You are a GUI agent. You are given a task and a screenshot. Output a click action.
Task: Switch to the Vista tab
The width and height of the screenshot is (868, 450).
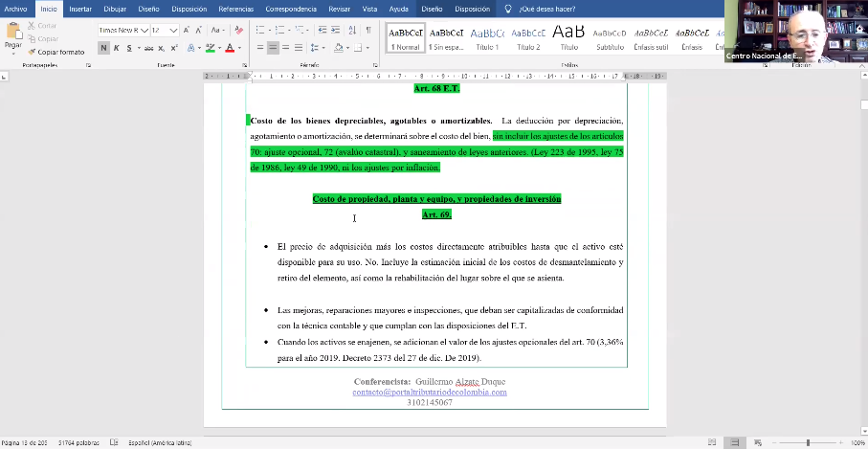coord(369,9)
